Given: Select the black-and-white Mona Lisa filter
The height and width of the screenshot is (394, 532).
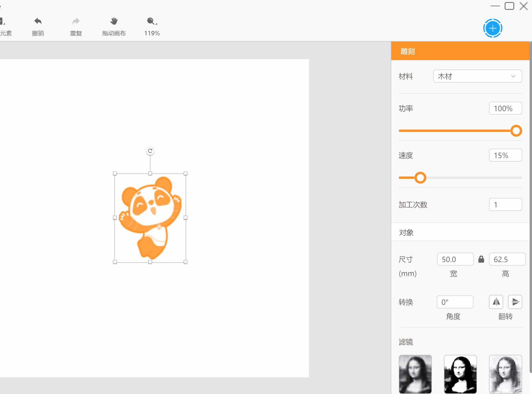Looking at the screenshot, I should click(x=460, y=374).
